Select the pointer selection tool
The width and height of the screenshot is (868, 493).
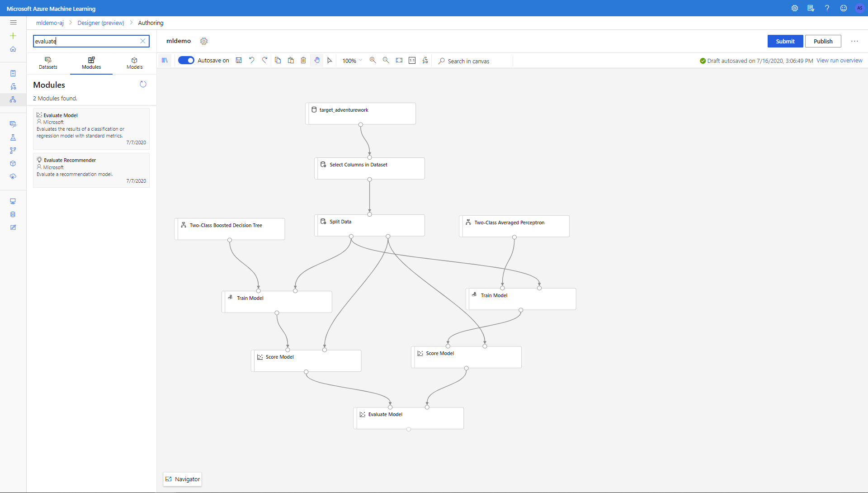(330, 60)
